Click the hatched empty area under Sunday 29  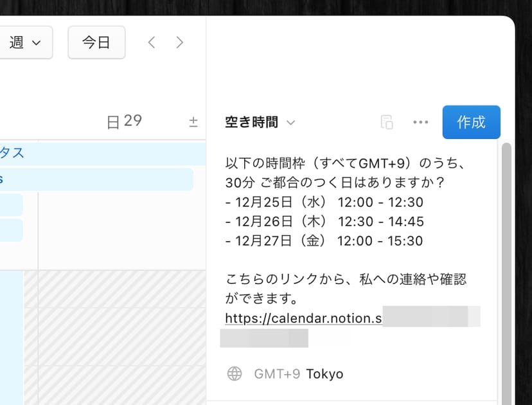(122, 334)
